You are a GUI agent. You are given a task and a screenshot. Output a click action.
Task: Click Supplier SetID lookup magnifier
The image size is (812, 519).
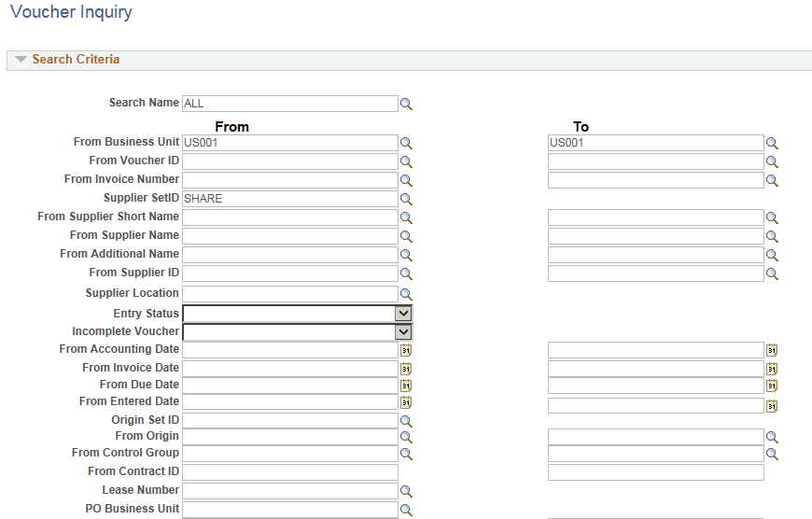tap(406, 200)
